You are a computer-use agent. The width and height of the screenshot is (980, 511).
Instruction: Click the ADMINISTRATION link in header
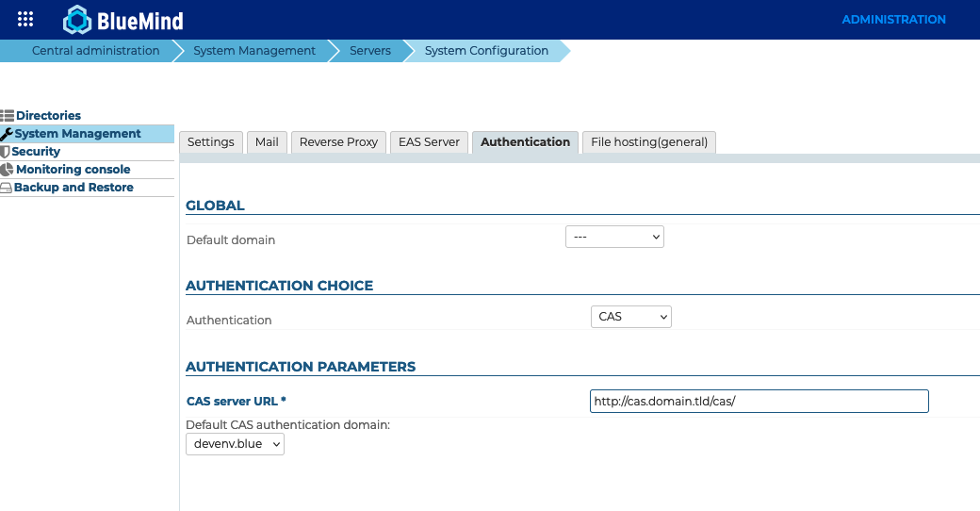click(893, 20)
